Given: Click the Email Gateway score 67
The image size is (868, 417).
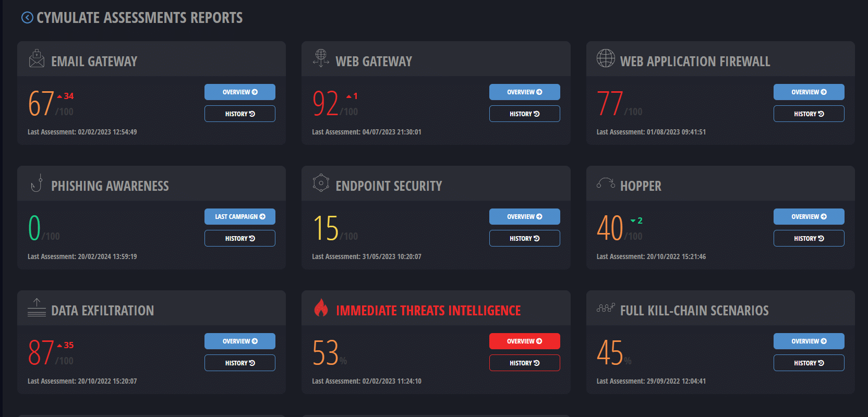Looking at the screenshot, I should (41, 103).
